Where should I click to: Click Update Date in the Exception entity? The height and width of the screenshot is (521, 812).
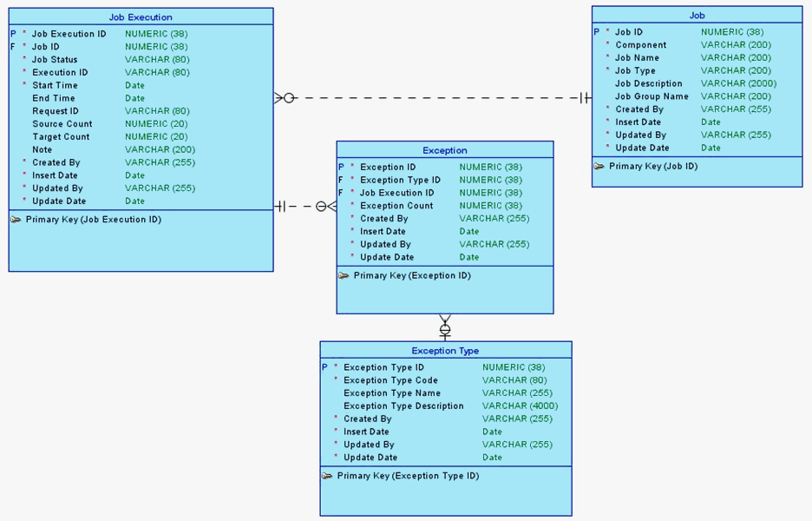coord(387,257)
